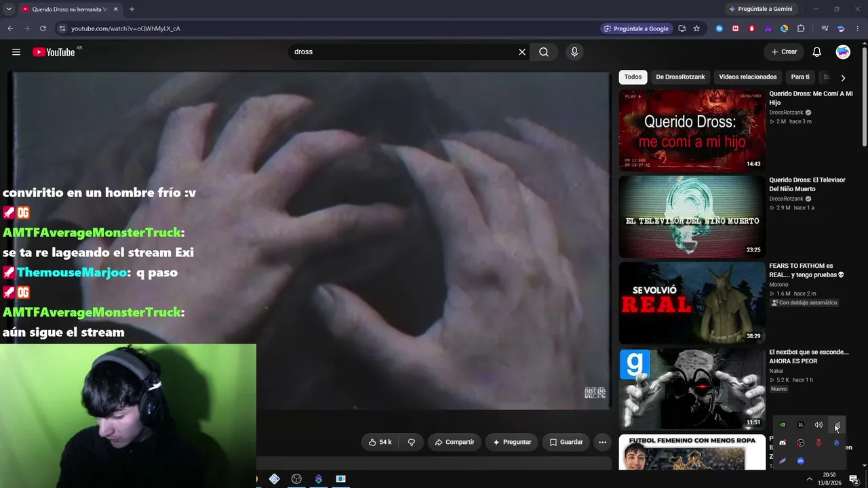Image resolution: width=868 pixels, height=488 pixels.
Task: Open title 'Querido Dross: Me Comí A Mi Hijo'
Action: point(811,98)
